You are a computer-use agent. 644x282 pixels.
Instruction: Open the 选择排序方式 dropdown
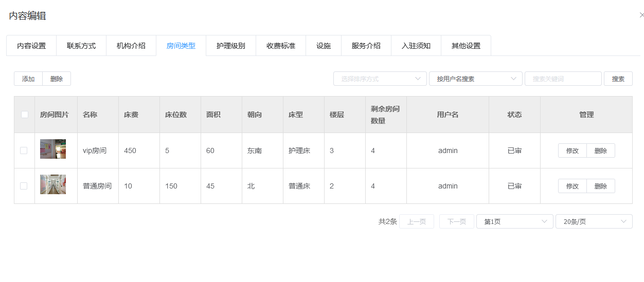coord(380,79)
